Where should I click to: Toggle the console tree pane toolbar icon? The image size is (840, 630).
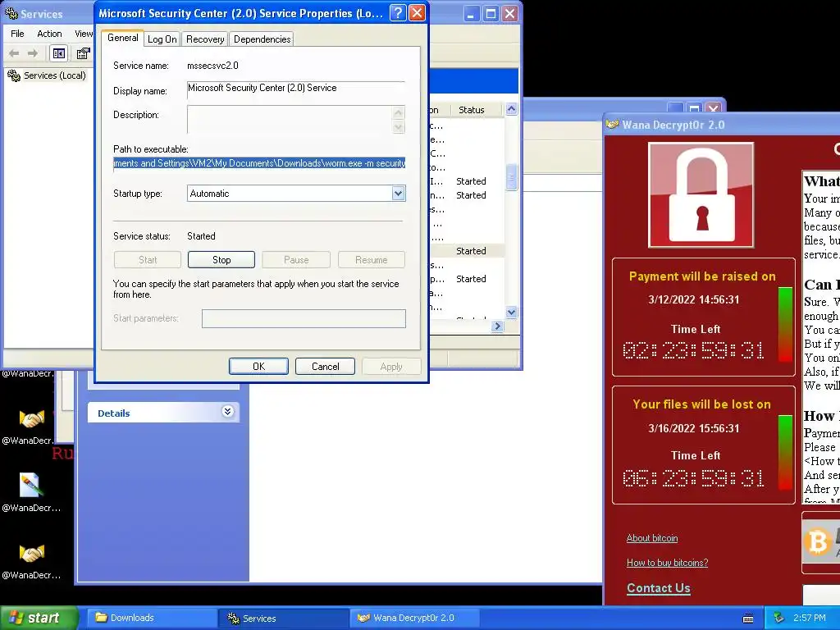pyautogui.click(x=59, y=53)
